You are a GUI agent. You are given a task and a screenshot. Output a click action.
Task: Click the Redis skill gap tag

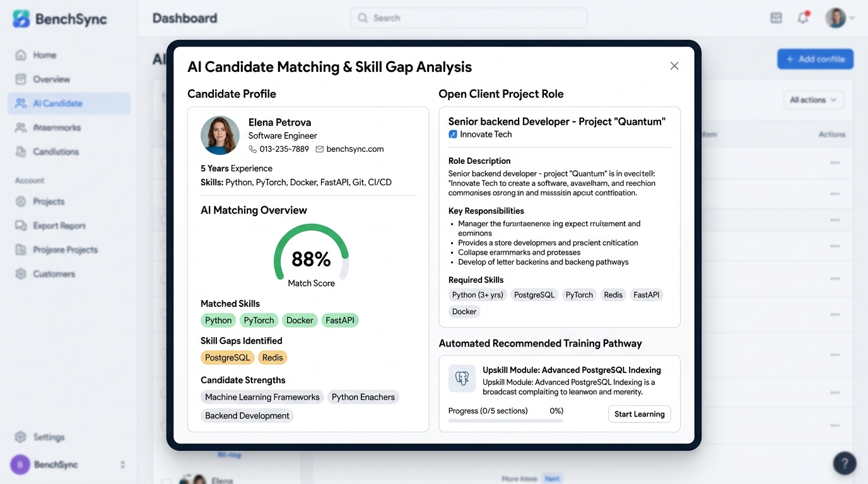[x=273, y=357]
